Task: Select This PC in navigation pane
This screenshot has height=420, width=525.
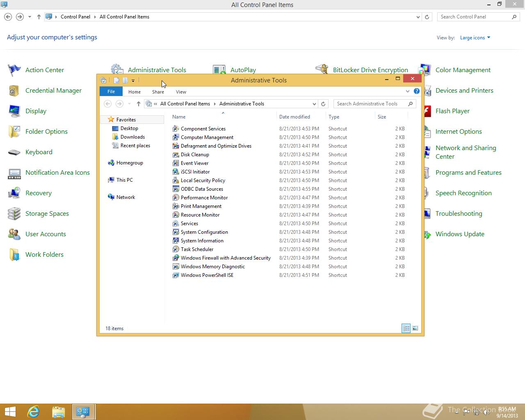Action: [124, 180]
